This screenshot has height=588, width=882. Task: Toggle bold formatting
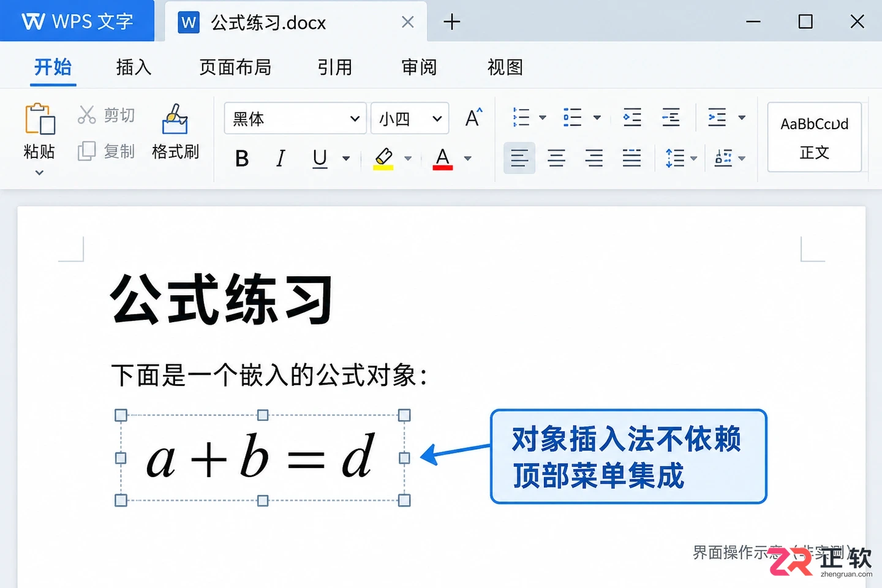pyautogui.click(x=242, y=159)
